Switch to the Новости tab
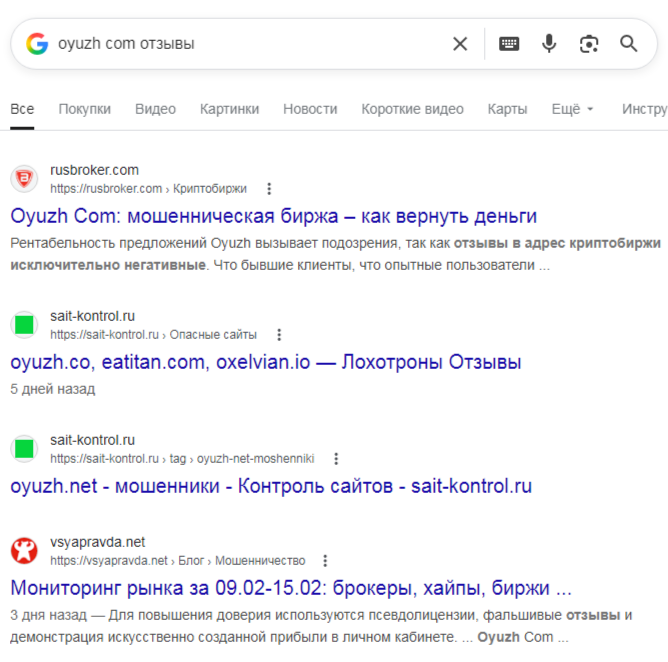The height and width of the screenshot is (662, 668). [x=310, y=109]
